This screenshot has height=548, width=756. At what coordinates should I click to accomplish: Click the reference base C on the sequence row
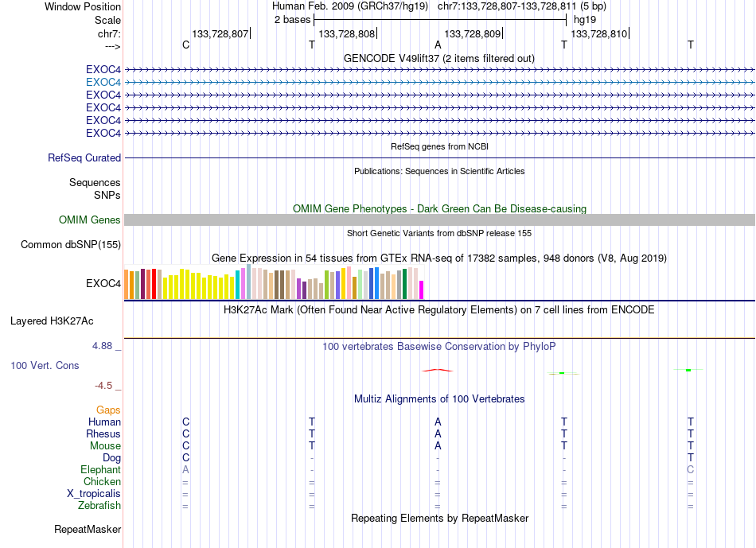pos(185,45)
